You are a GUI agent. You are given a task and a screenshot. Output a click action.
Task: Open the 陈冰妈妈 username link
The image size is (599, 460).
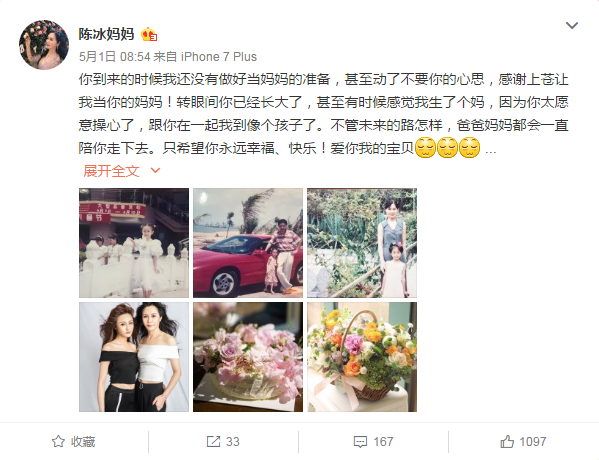(x=106, y=34)
